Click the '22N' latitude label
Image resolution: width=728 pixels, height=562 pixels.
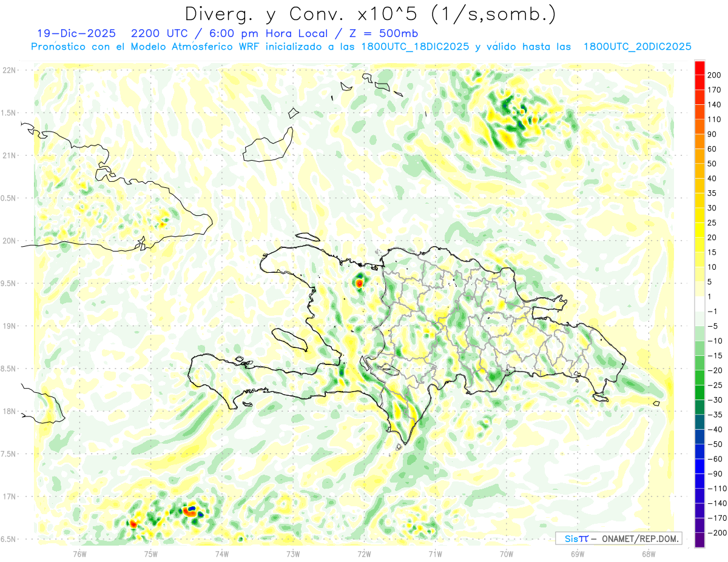coord(9,70)
